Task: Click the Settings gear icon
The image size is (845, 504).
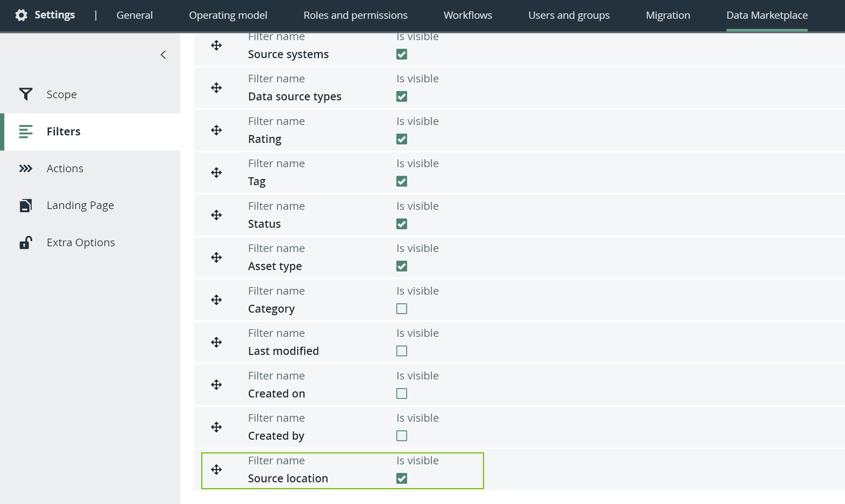Action: click(21, 15)
